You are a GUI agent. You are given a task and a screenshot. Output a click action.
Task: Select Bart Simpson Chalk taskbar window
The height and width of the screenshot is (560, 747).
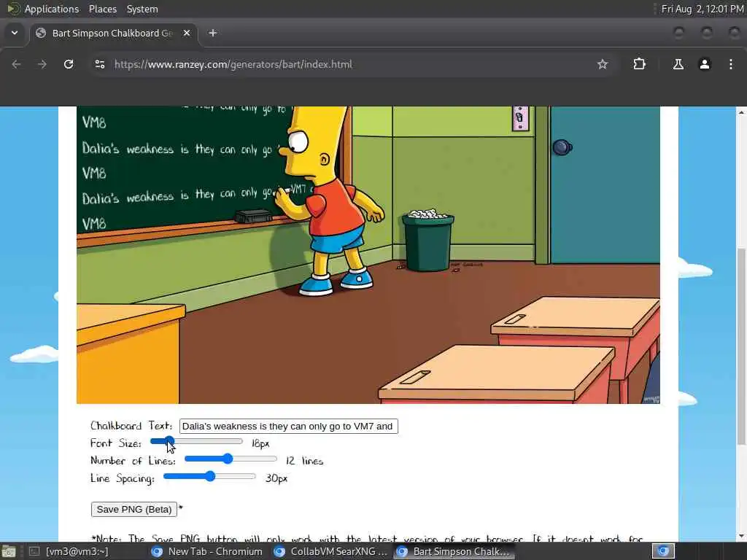[454, 551]
